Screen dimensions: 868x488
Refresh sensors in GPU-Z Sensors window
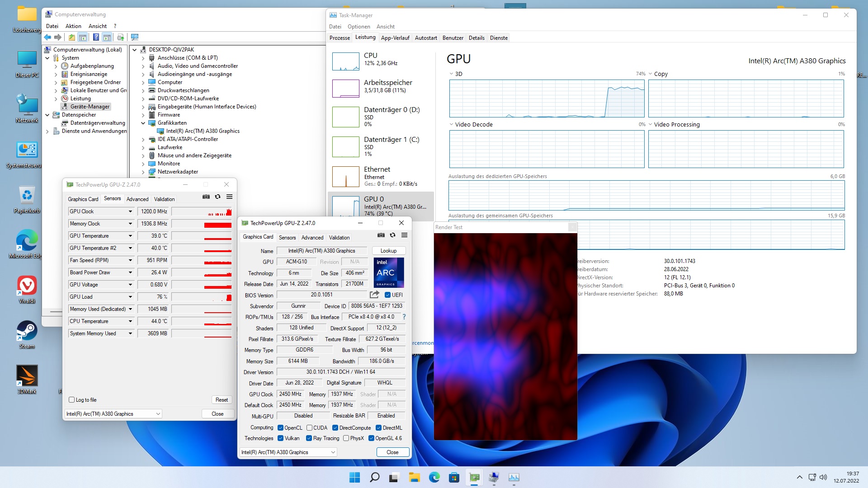point(218,197)
